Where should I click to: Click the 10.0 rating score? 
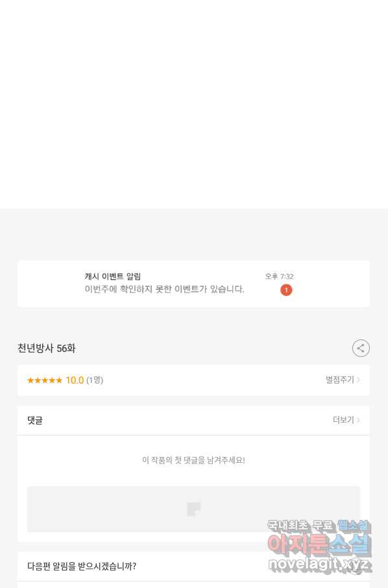coord(75,380)
